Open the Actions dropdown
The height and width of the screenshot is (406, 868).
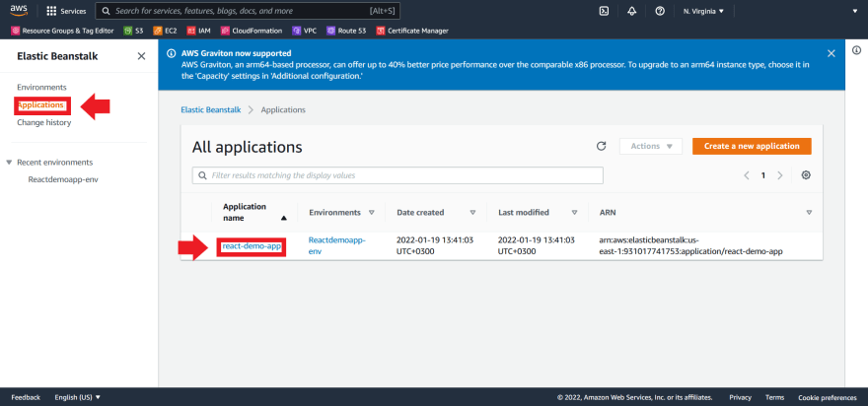pyautogui.click(x=651, y=146)
